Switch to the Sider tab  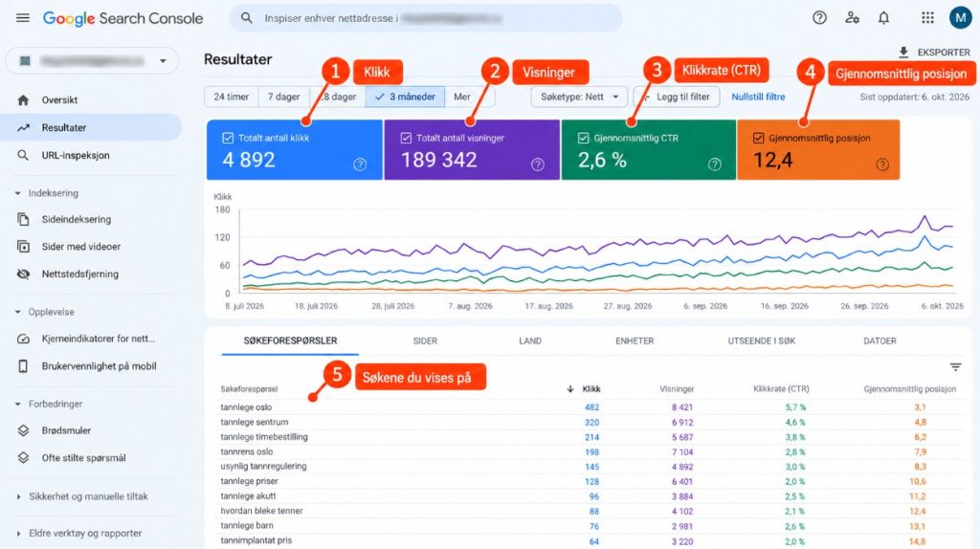(x=425, y=341)
